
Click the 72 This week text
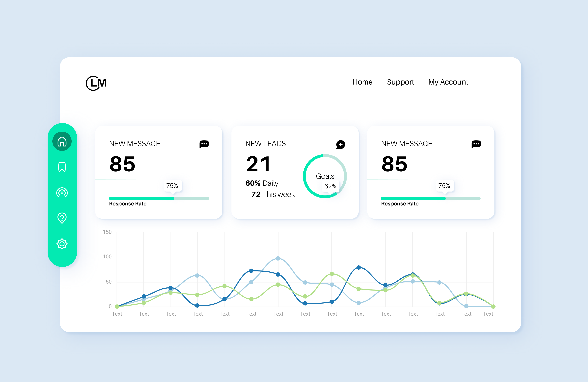pos(273,194)
